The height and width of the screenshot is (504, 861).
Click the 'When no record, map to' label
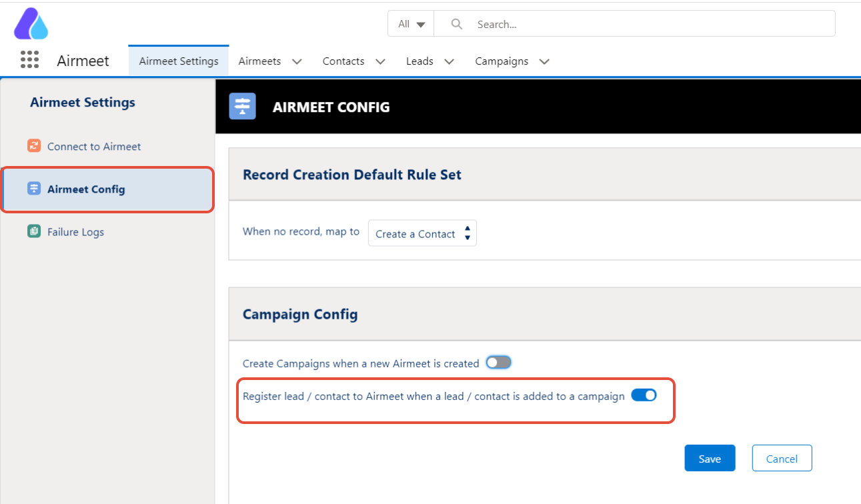coord(301,231)
